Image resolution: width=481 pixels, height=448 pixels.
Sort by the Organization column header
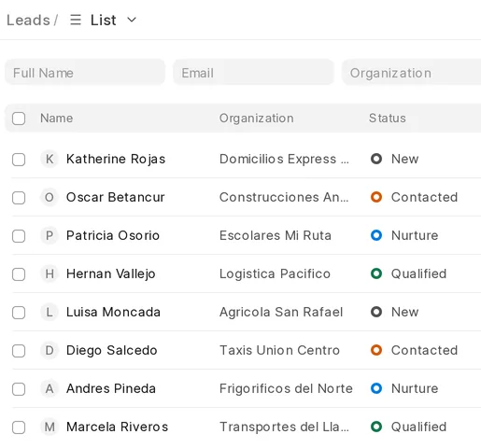point(257,119)
